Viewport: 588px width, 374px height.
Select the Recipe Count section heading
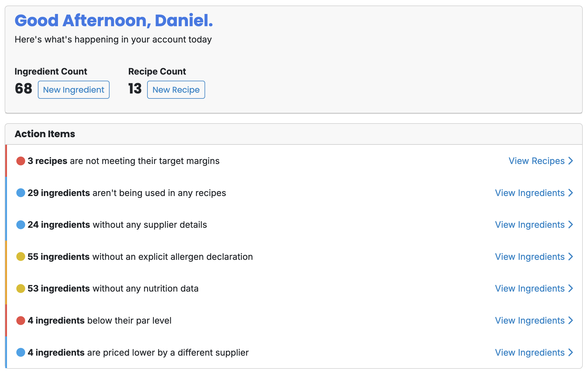[x=157, y=71]
